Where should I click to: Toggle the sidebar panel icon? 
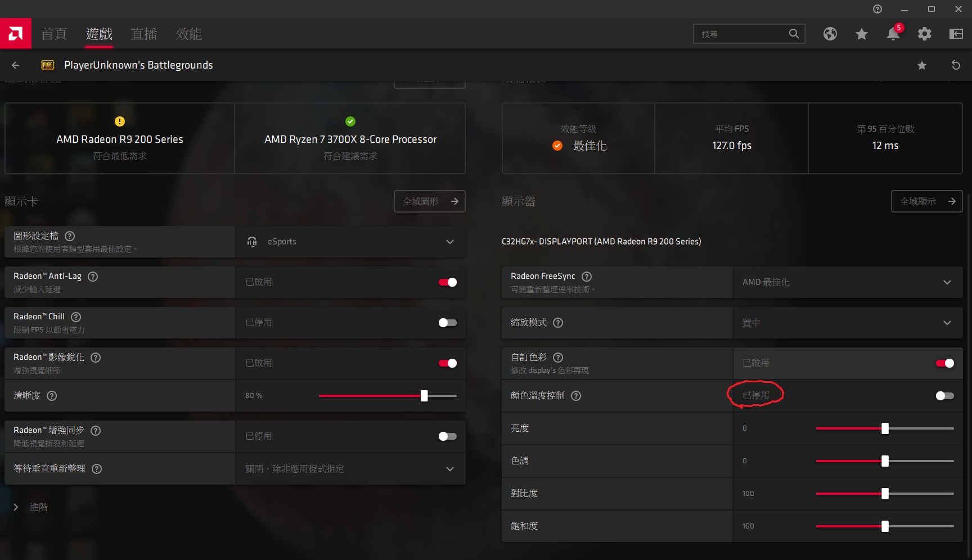click(x=956, y=34)
